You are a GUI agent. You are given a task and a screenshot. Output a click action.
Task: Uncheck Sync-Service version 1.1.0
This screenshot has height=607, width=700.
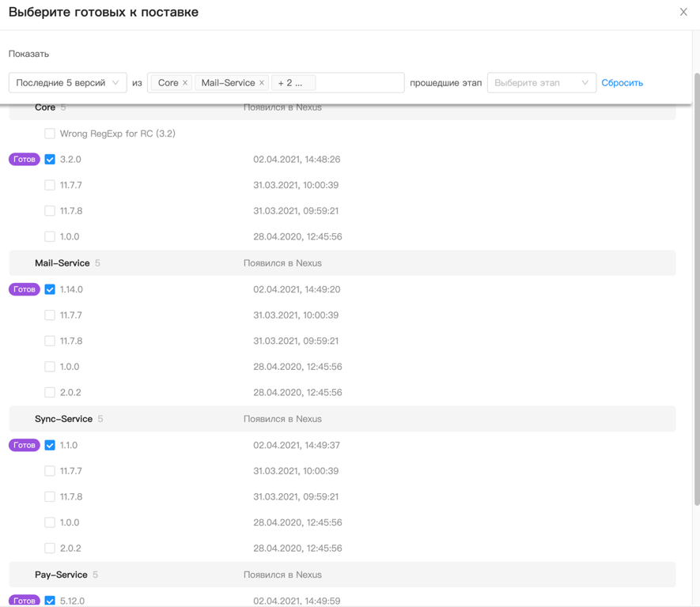[50, 445]
